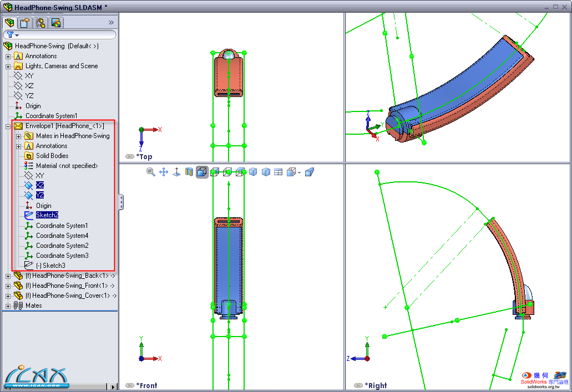This screenshot has height=392, width=572.
Task: Click the Material <not specified> item
Action: [67, 166]
